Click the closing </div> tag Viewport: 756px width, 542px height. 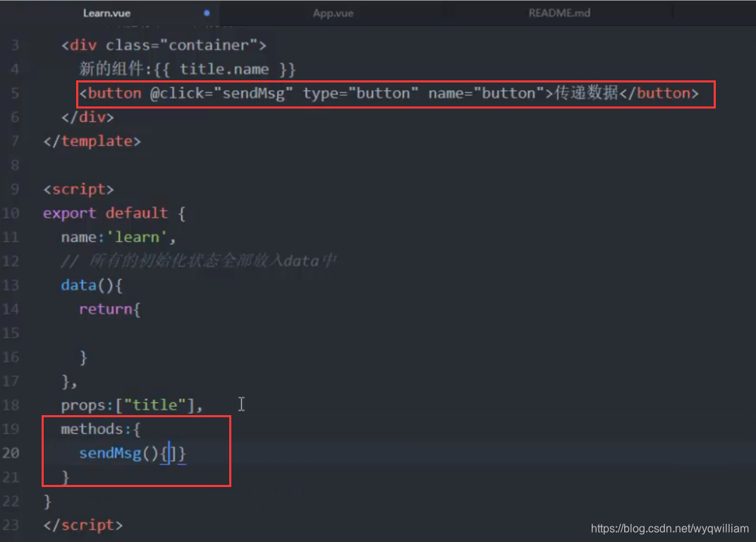point(87,117)
